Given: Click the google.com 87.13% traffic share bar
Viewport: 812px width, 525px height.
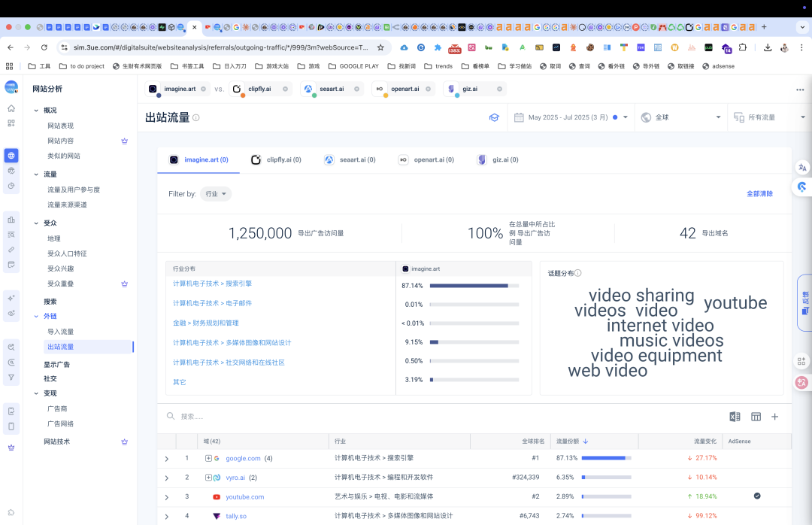Looking at the screenshot, I should point(607,458).
